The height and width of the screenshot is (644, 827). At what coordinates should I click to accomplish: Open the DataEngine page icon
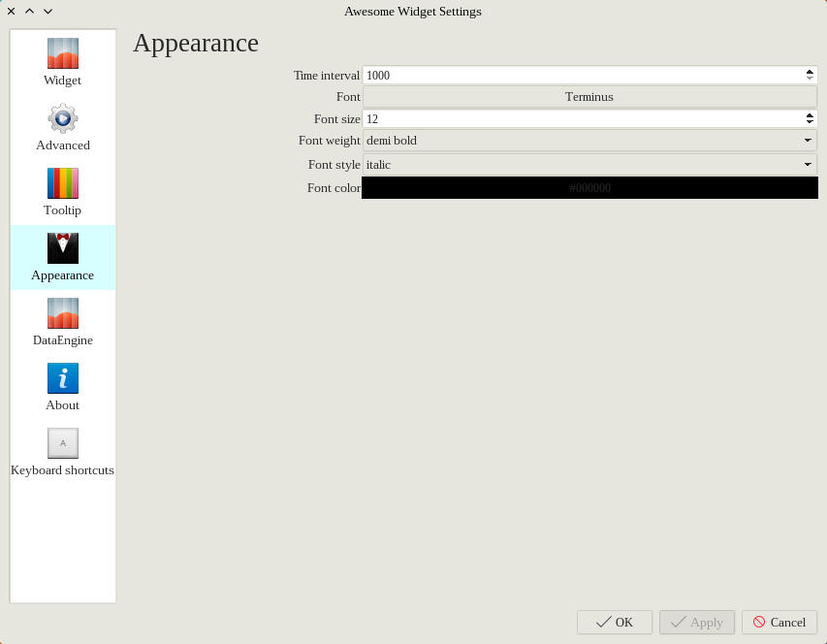point(63,313)
